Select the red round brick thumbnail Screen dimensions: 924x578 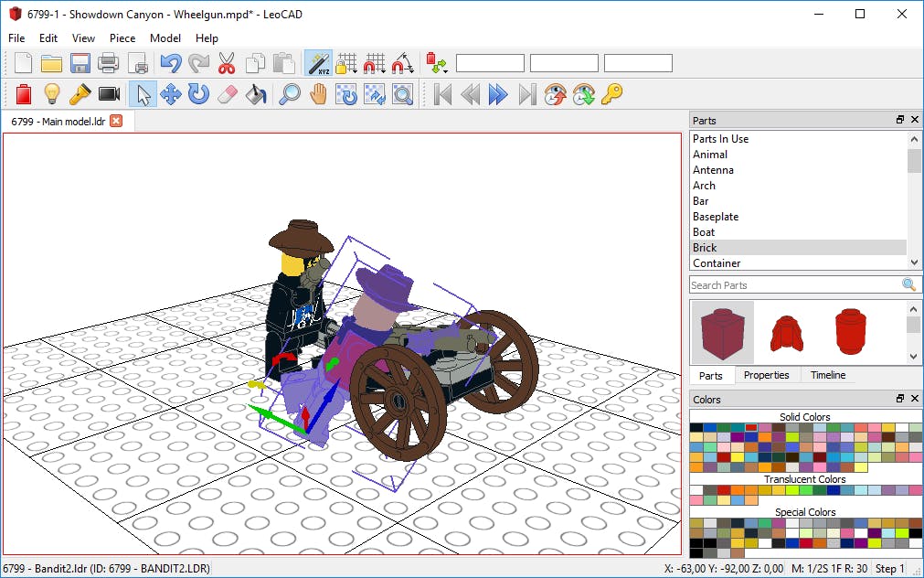(x=851, y=331)
